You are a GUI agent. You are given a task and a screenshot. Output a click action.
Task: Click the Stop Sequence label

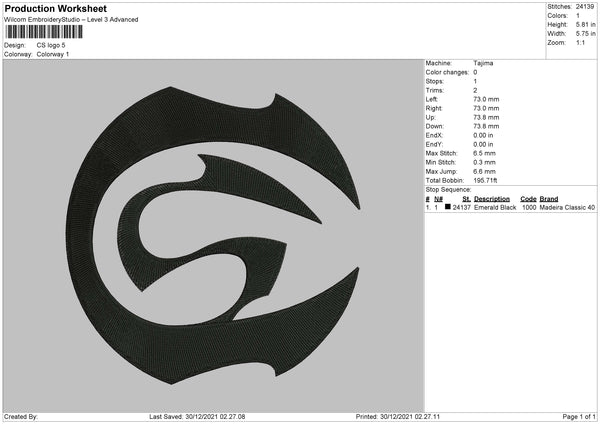[448, 190]
